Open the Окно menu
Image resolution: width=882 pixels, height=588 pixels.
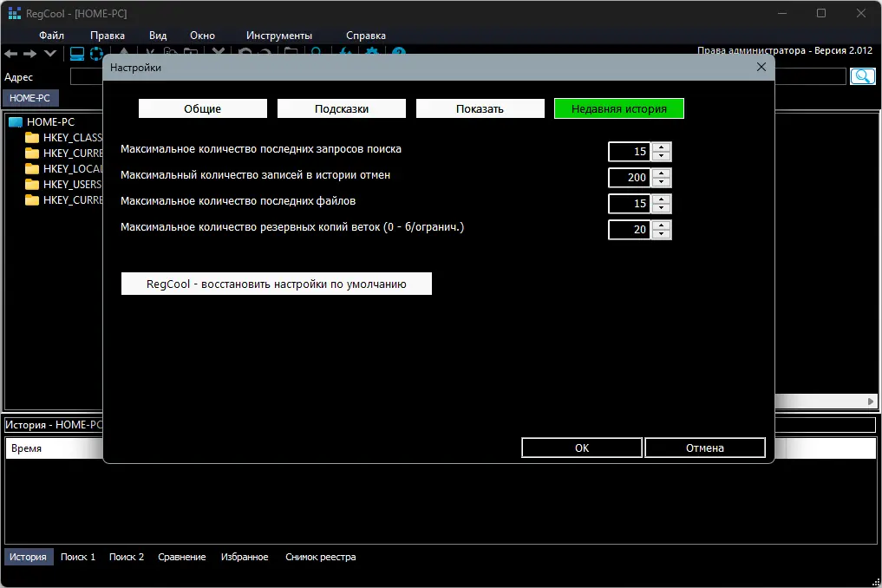point(202,36)
